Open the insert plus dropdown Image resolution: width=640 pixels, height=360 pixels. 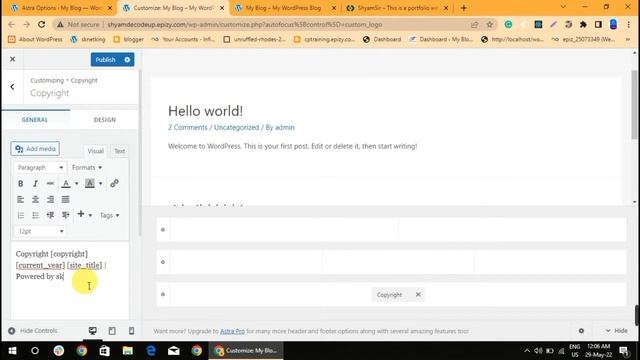pyautogui.click(x=84, y=215)
